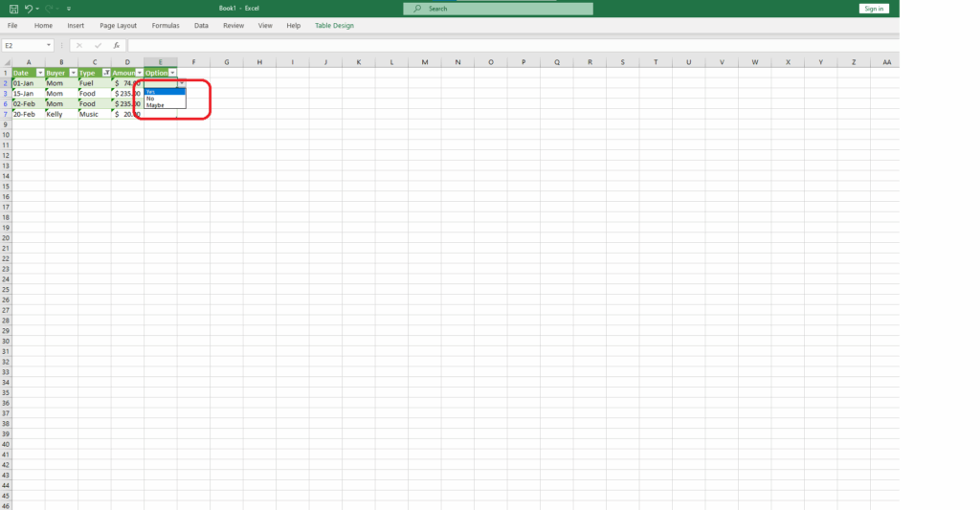Open the Date column filter dropdown
Image resolution: width=980 pixels, height=510 pixels.
click(x=40, y=73)
